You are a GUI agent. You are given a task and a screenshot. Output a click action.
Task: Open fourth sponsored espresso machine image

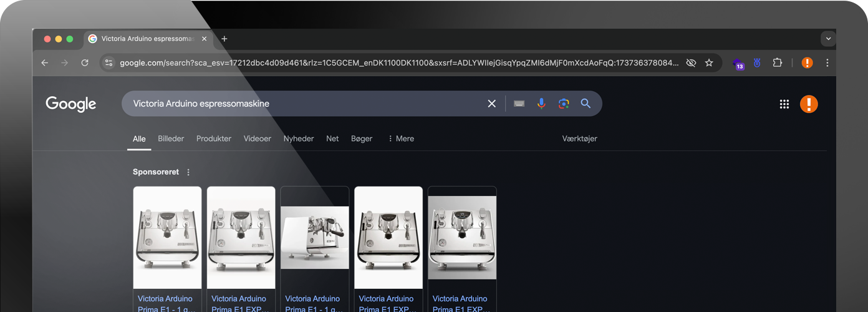click(x=388, y=237)
